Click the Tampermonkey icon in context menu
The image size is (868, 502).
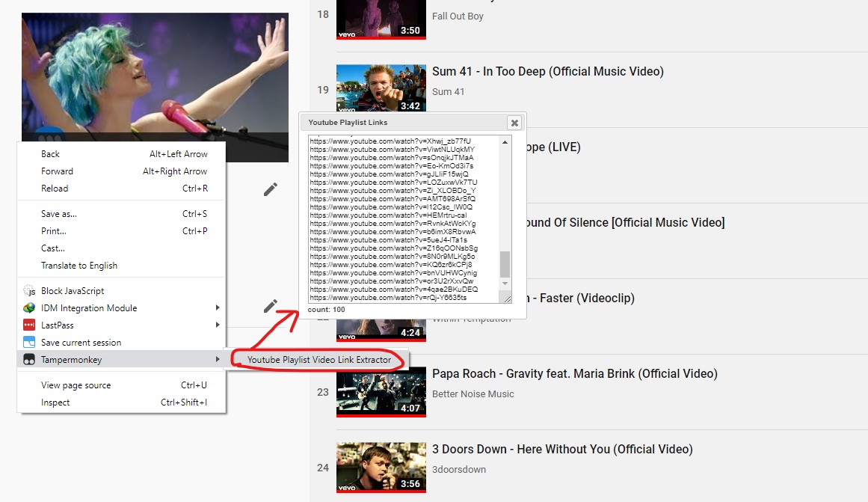29,360
